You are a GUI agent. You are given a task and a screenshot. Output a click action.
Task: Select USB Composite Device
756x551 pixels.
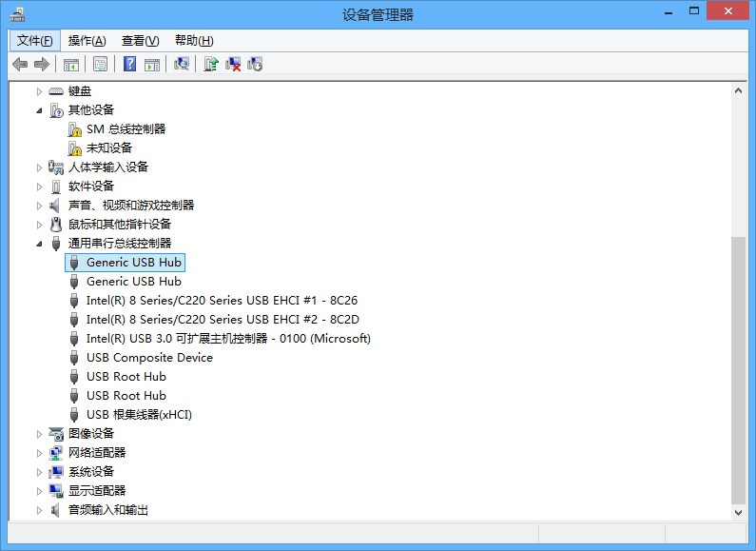(149, 358)
